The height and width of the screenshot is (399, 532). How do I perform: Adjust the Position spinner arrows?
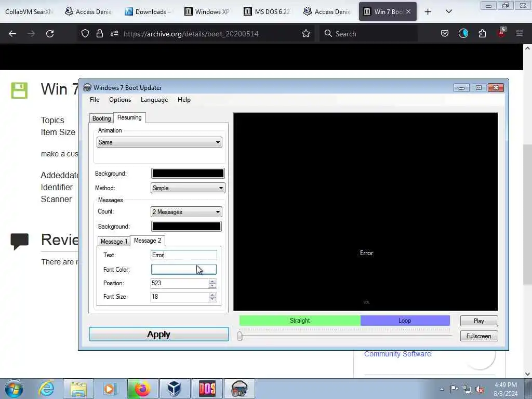212,283
